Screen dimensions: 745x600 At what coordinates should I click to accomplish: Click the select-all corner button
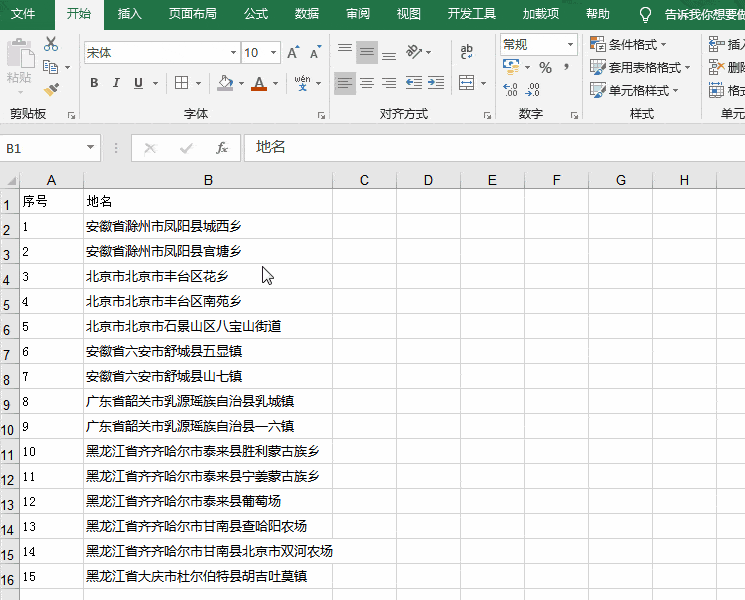(x=10, y=180)
